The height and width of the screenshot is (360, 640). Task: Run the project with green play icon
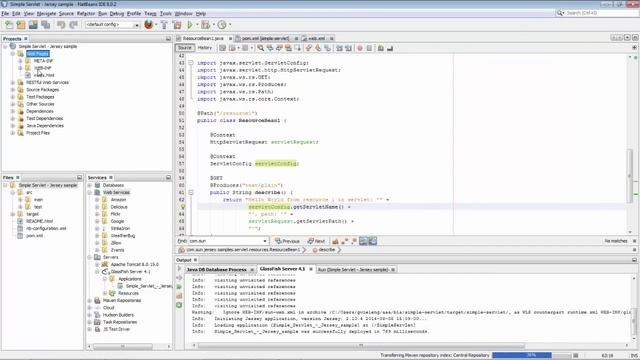pyautogui.click(x=190, y=25)
